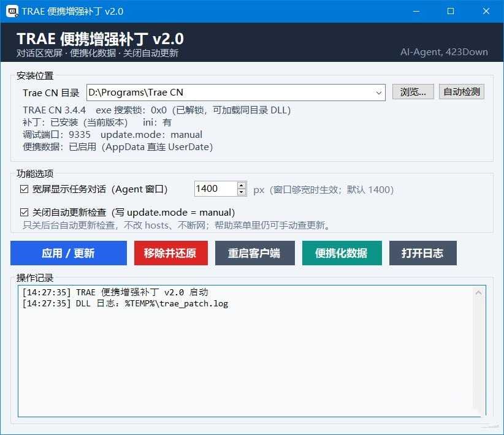Click the TRAE app icon in title bar
Viewport: 504px width, 435px height.
[12, 11]
